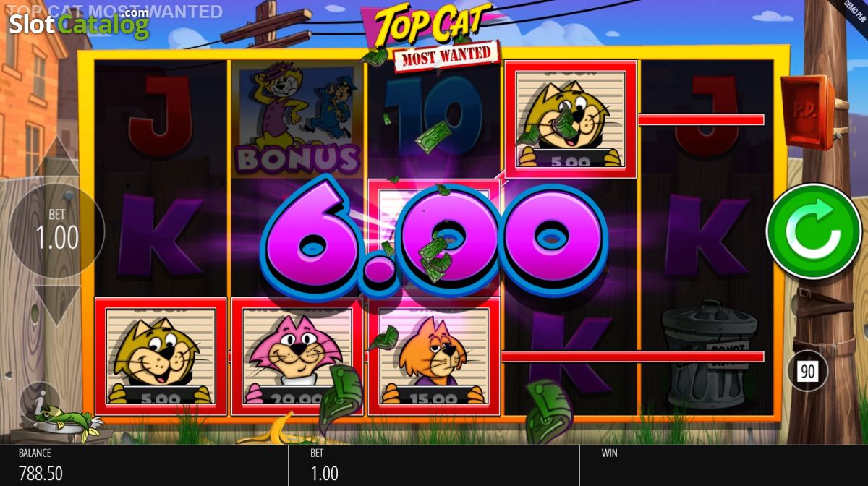This screenshot has height=486, width=868.
Task: Open the 90 autoplay button
Action: [807, 372]
